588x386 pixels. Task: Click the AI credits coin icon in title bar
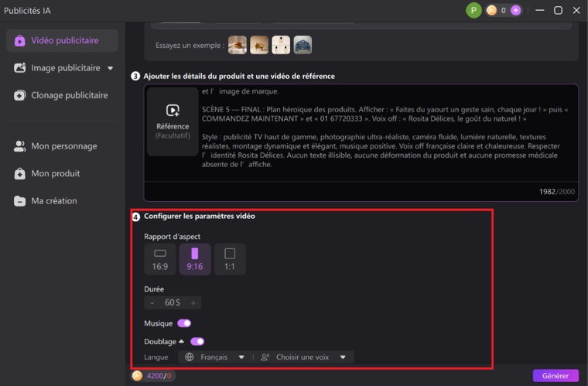point(491,11)
